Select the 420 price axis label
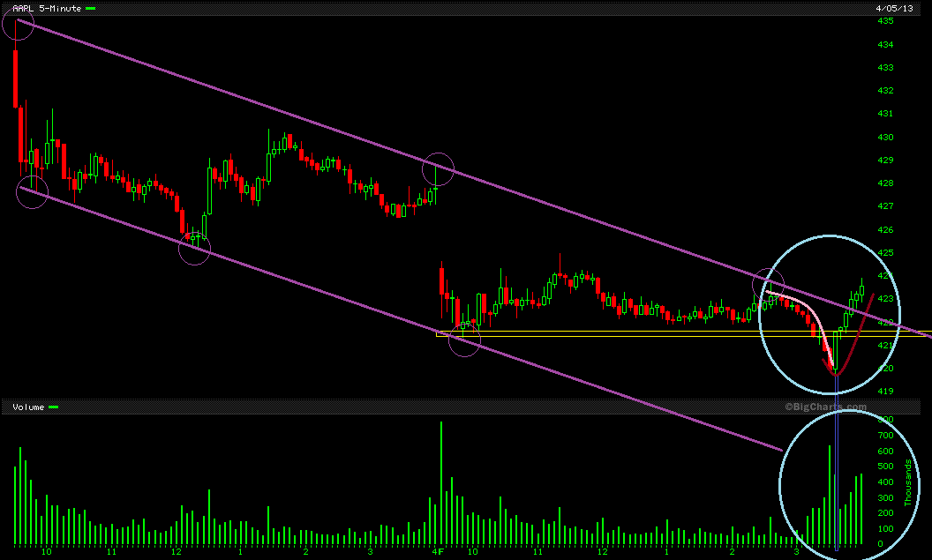Viewport: 932px width, 560px height. click(x=885, y=369)
